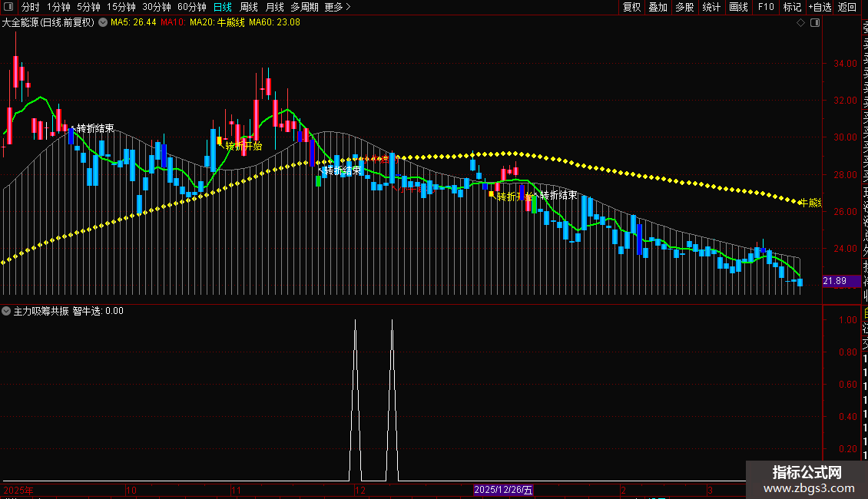Switch to the 60分钟 period tab

tap(191, 7)
